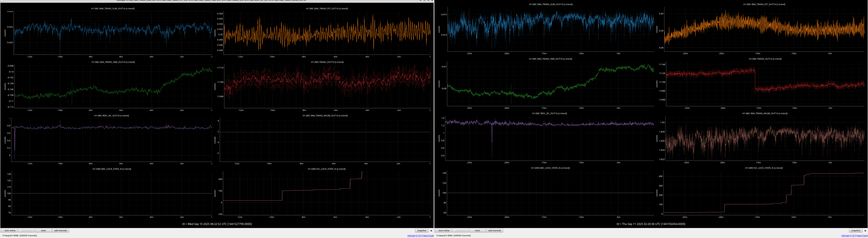Click the left window's H1:IMC-TRANS_OUT16 plot title
Viewport: 868px width, 238px height.
pos(327,62)
